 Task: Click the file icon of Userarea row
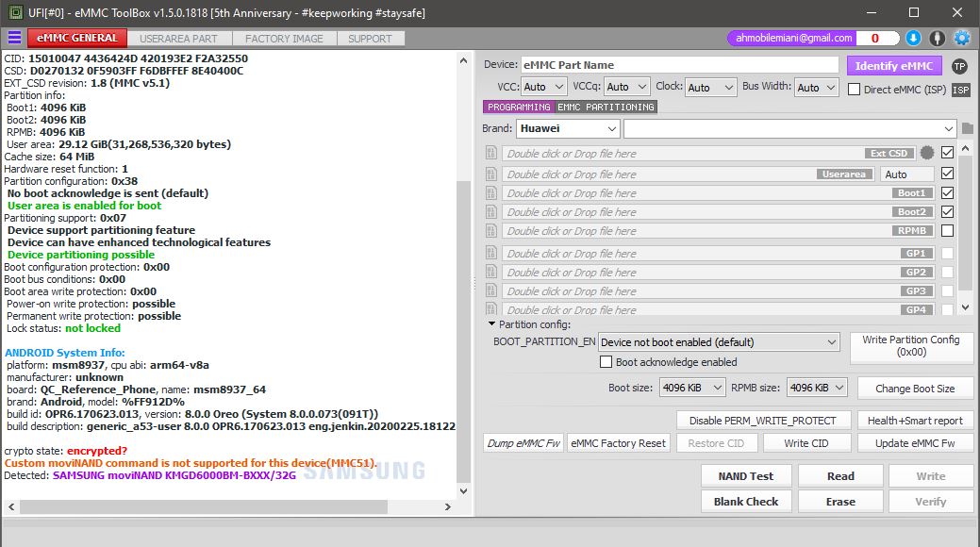(491, 174)
